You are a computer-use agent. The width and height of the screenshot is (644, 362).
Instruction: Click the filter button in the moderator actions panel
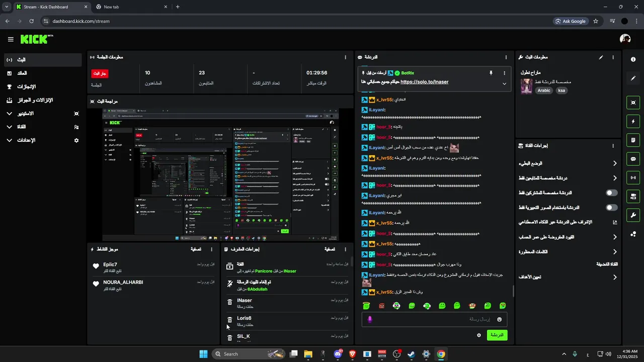tap(330, 249)
